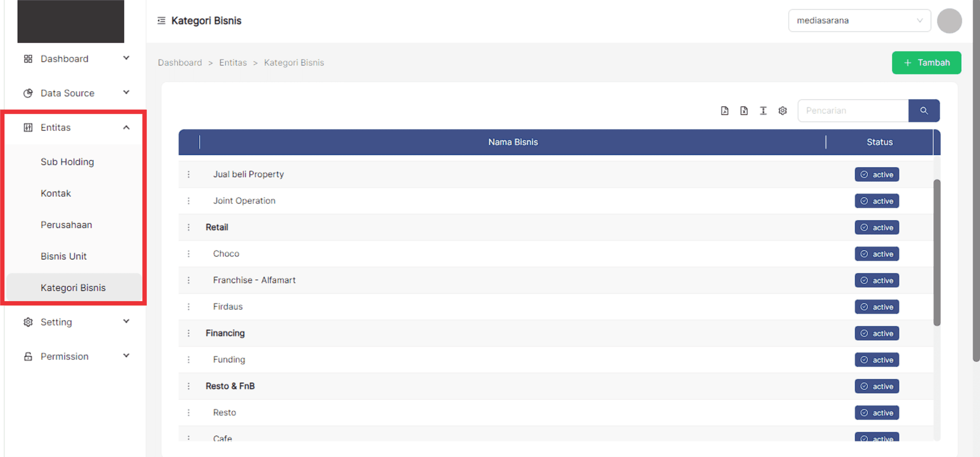The height and width of the screenshot is (457, 980).
Task: Export the table as PDF
Action: tap(725, 111)
